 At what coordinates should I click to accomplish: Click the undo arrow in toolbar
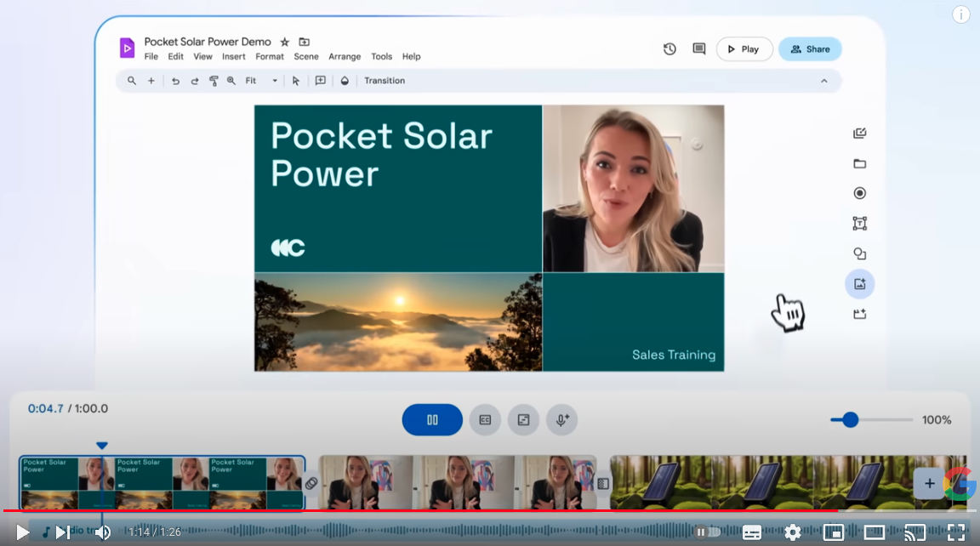(x=175, y=81)
